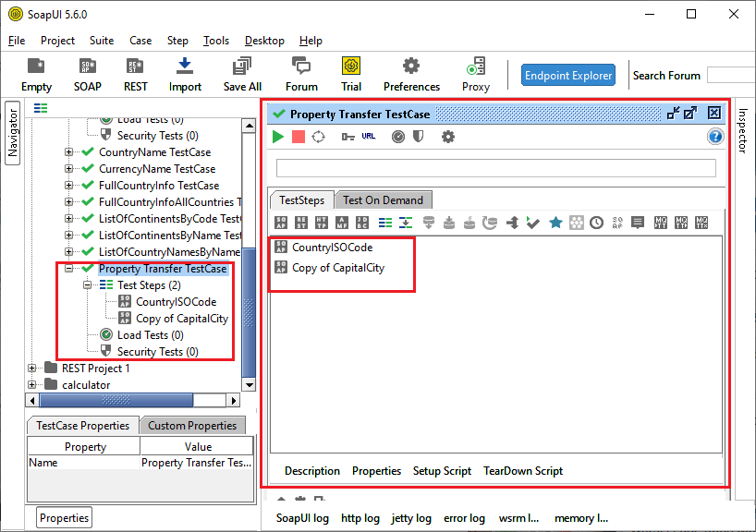Add Publish using MQTT step icon

[661, 223]
